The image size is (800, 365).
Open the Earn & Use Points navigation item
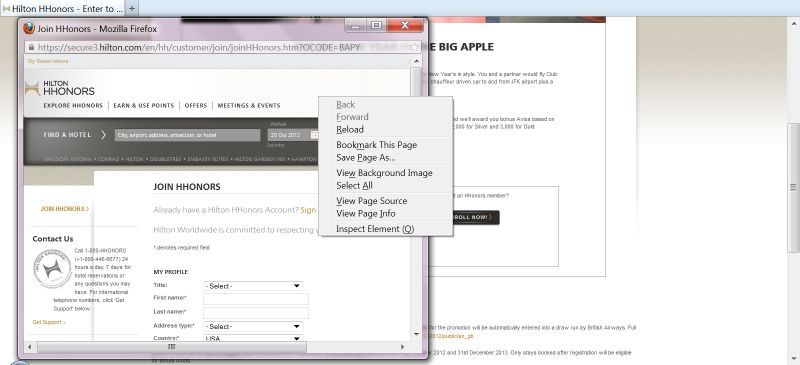tap(143, 106)
